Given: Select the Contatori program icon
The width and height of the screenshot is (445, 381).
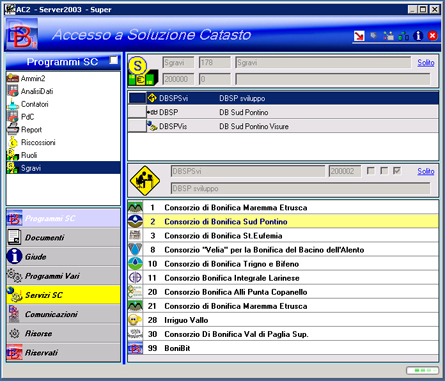Looking at the screenshot, I should [13, 104].
